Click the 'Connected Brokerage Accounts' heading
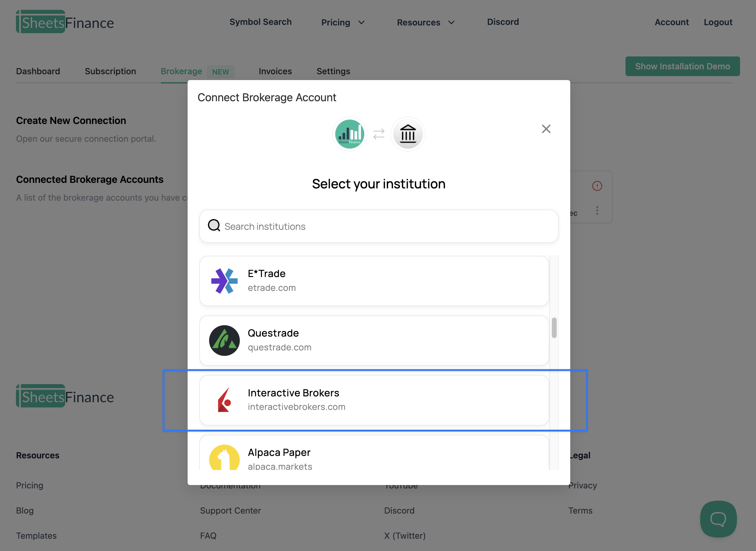The height and width of the screenshot is (551, 756). [90, 179]
